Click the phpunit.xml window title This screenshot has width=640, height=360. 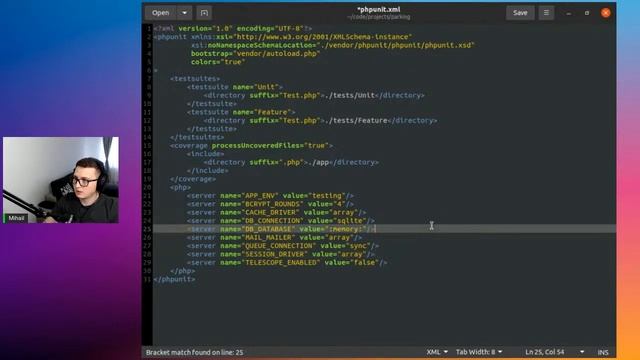click(379, 9)
